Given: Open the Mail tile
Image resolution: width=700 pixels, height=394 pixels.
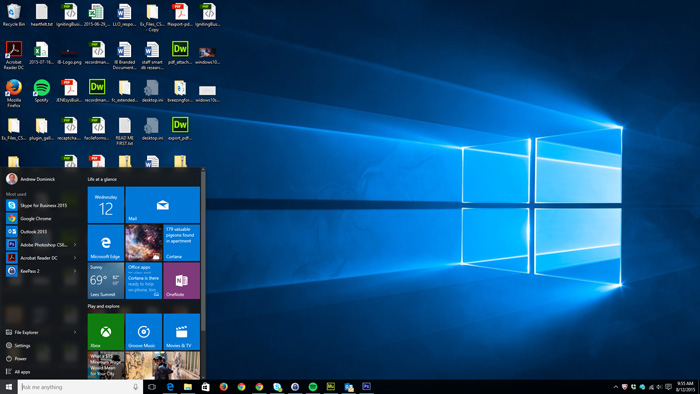Looking at the screenshot, I should pyautogui.click(x=162, y=205).
